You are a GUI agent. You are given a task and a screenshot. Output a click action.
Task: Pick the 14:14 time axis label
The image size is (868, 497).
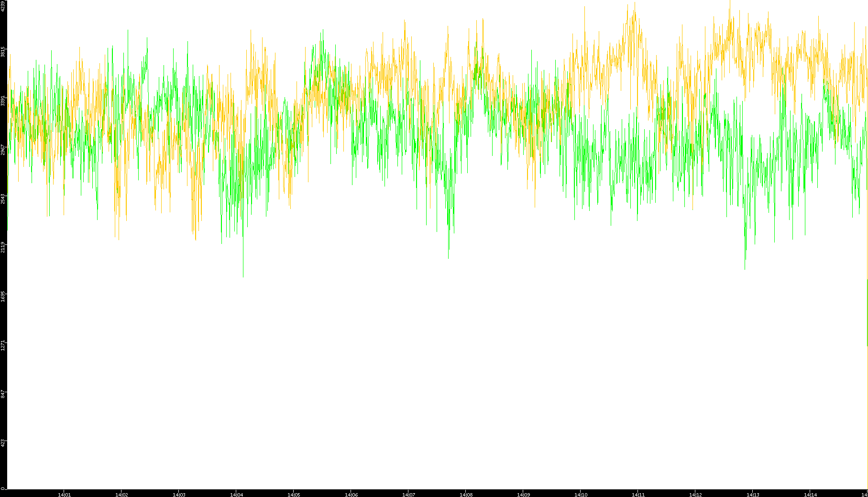pos(810,494)
